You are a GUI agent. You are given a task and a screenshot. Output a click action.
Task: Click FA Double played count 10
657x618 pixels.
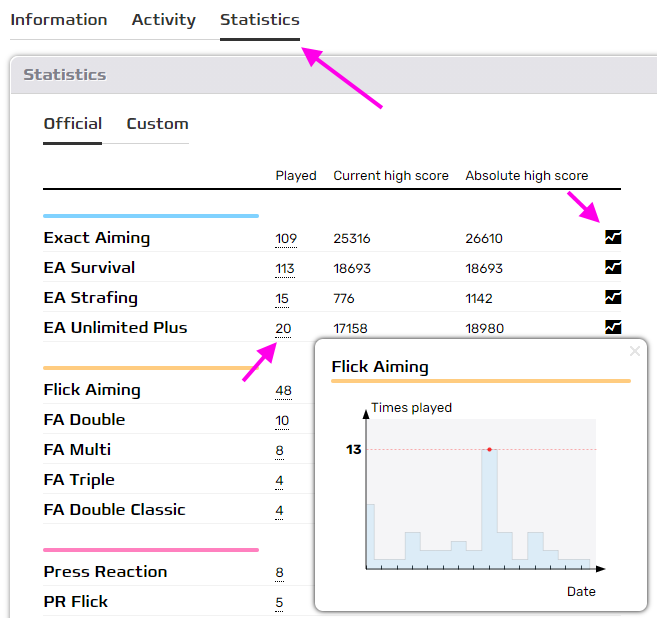click(x=283, y=421)
